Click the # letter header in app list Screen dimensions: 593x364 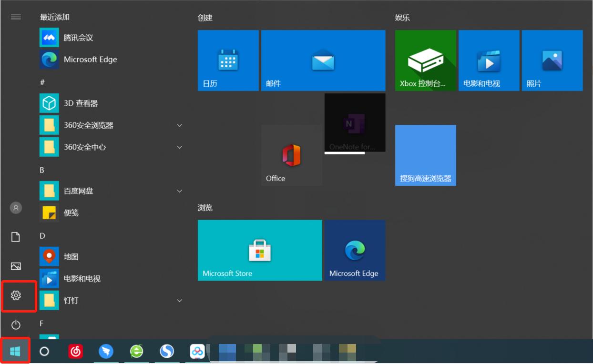[x=42, y=82]
